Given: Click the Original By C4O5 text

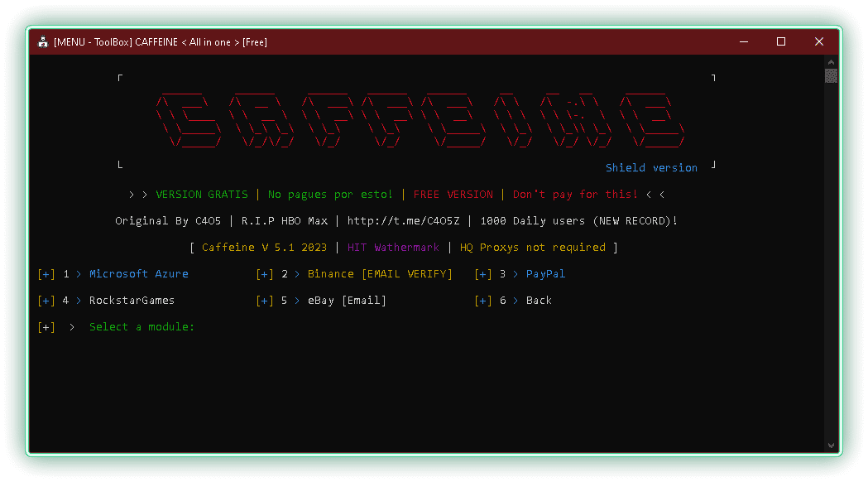Looking at the screenshot, I should click(x=168, y=220).
